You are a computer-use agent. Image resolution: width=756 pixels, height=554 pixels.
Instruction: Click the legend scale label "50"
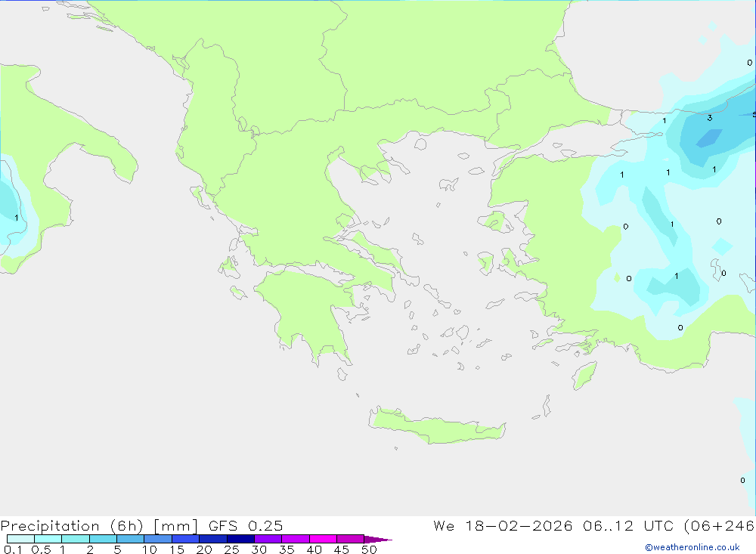(370, 549)
